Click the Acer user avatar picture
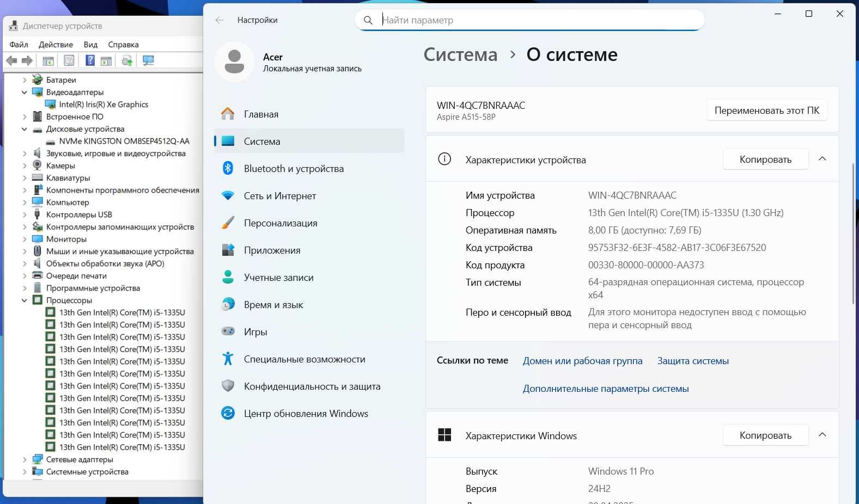This screenshot has height=504, width=859. pyautogui.click(x=234, y=62)
